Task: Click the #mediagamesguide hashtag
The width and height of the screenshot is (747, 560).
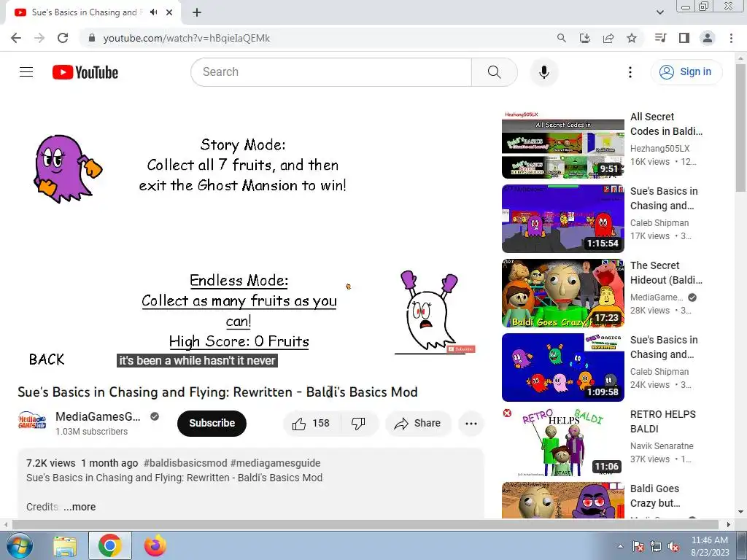Action: point(275,463)
